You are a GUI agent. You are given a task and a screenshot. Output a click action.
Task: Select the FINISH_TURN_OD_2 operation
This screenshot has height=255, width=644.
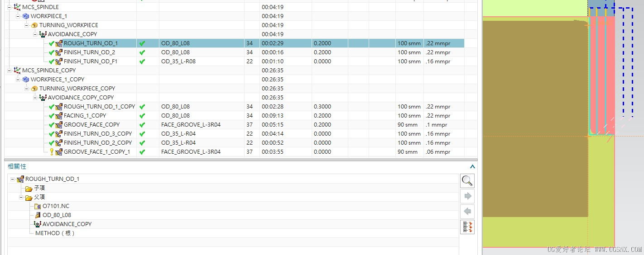coord(89,52)
